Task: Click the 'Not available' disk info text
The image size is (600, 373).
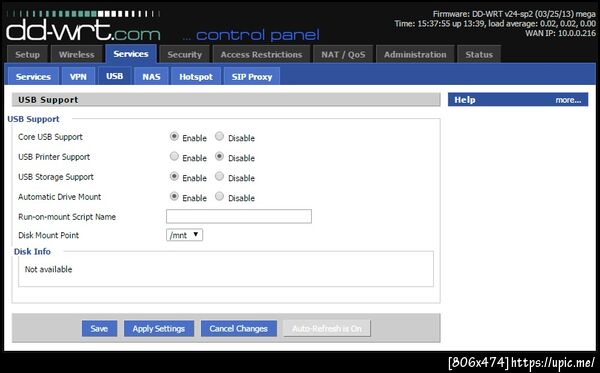Action: click(48, 269)
